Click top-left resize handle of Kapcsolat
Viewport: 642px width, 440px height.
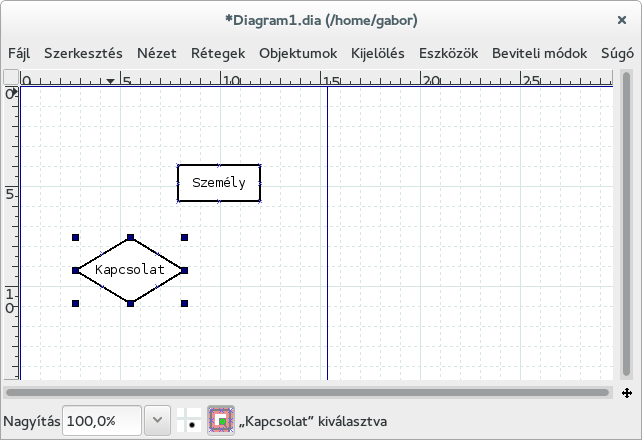click(x=76, y=238)
